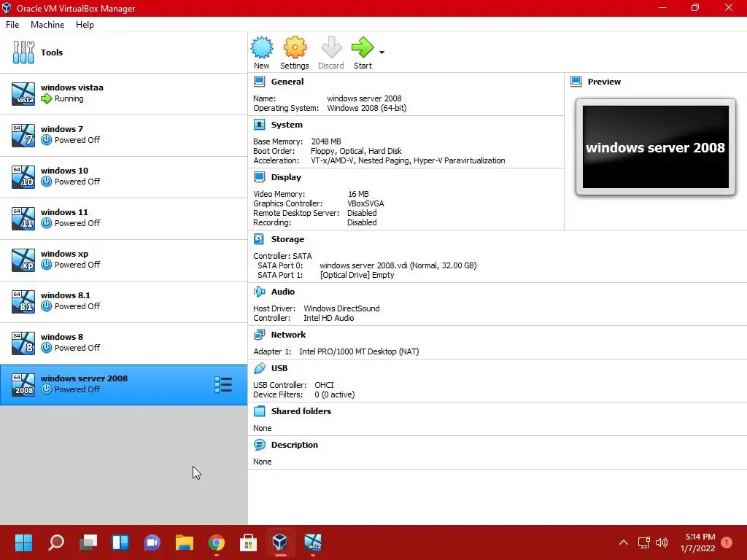
Task: Switch to running vista VM taskbar icon
Action: click(312, 542)
